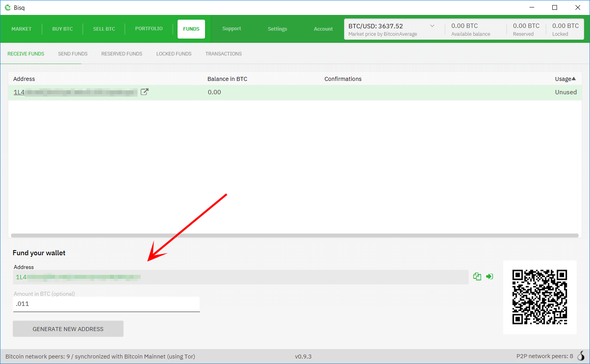Open address in external block explorer icon
Viewport: 590px width, 364px height.
pos(145,92)
